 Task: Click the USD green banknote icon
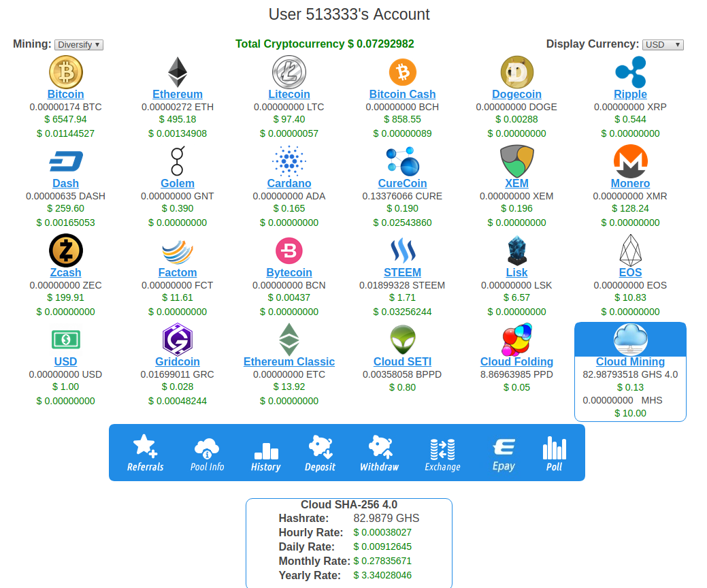(66, 340)
